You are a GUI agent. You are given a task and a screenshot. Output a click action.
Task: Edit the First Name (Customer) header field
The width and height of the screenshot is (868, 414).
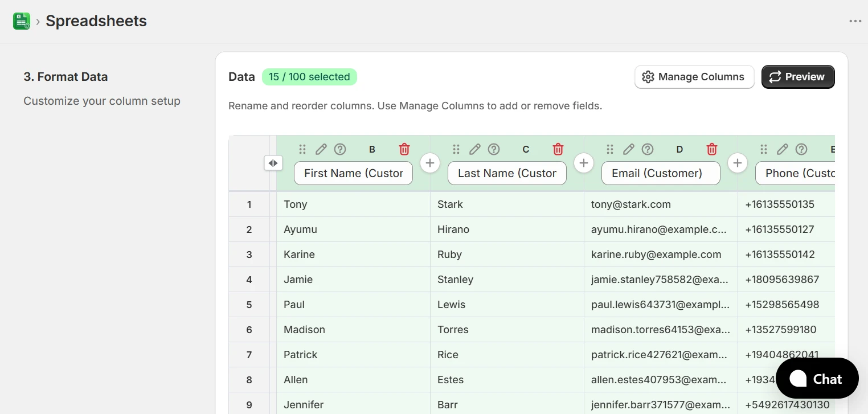coord(353,173)
